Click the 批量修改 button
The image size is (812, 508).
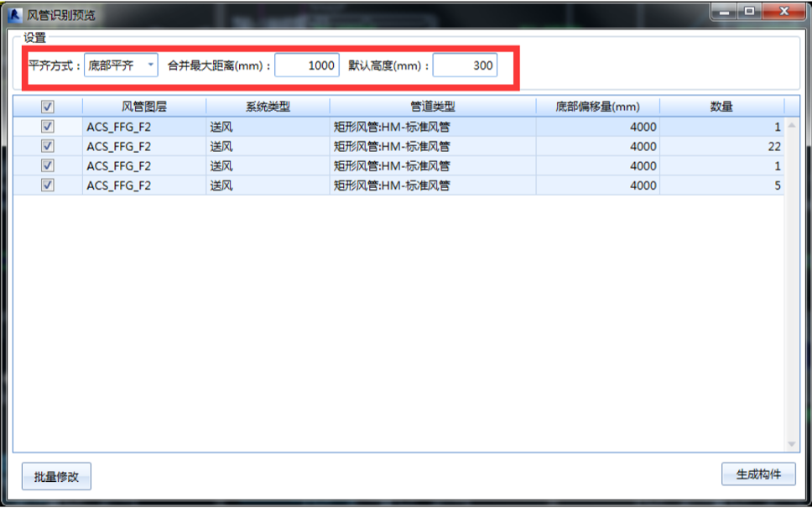(x=56, y=476)
